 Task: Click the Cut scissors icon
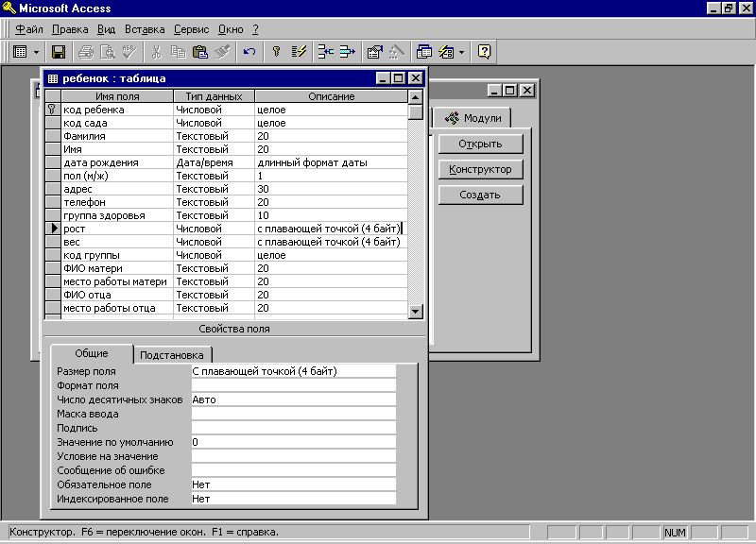click(156, 52)
